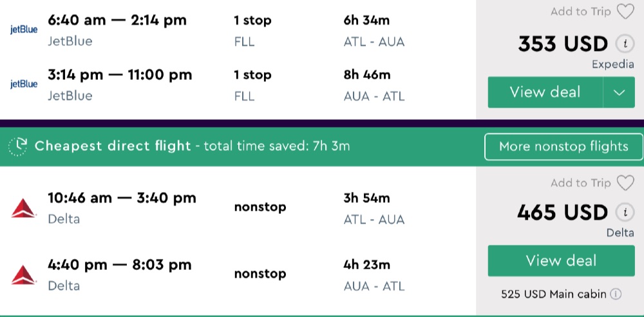
Task: Click View deal for the 353 USD JetBlue fare
Action: (545, 92)
